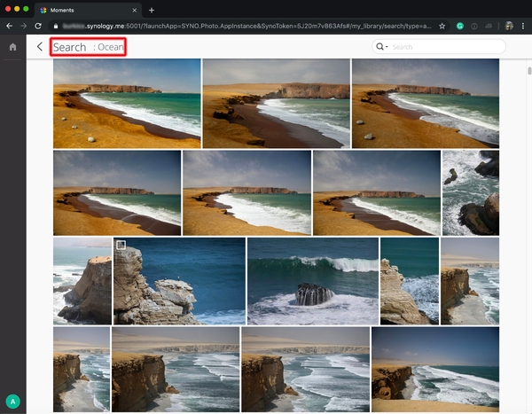
Task: Open the bottom-row photo at the right edge
Action: (435, 369)
